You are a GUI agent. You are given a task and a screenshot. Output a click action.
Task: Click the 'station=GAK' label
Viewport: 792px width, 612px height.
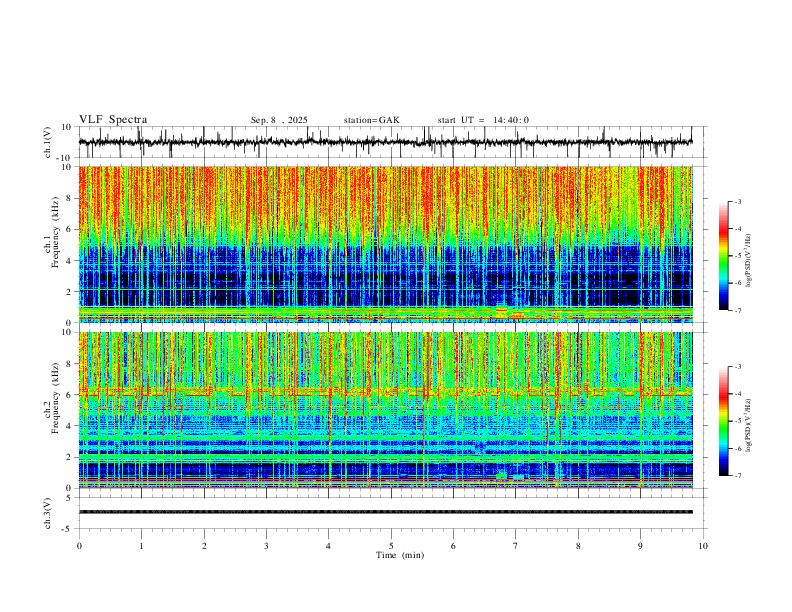371,120
